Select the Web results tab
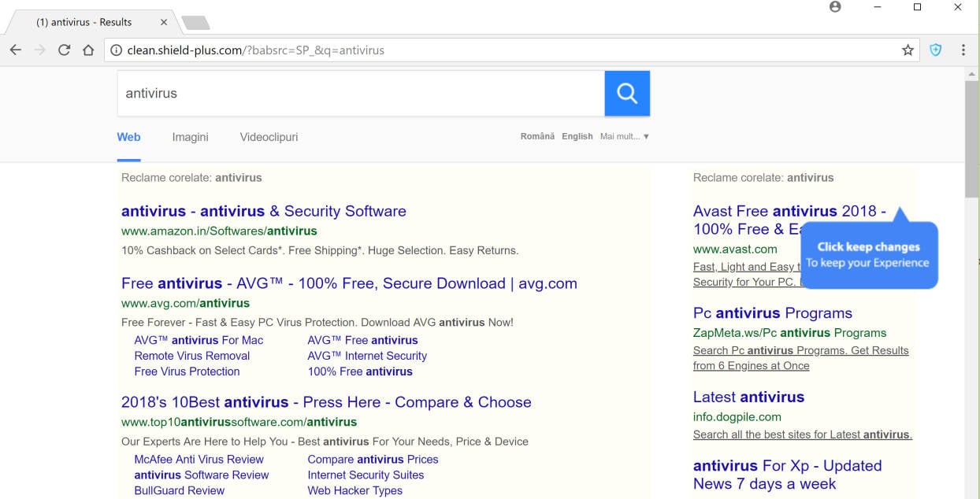The height and width of the screenshot is (499, 980). pyautogui.click(x=128, y=137)
